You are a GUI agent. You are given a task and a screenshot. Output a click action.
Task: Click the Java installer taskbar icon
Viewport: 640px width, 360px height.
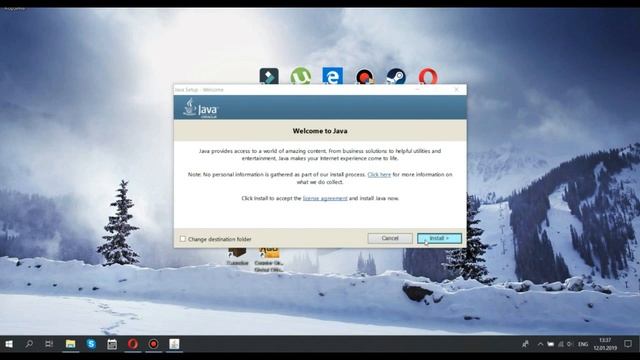(174, 344)
